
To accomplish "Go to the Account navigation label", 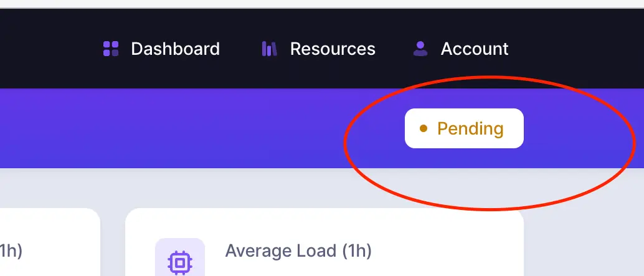I will point(475,49).
